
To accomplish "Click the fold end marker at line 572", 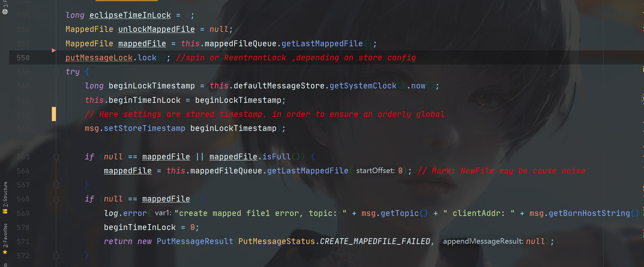I will [56, 256].
